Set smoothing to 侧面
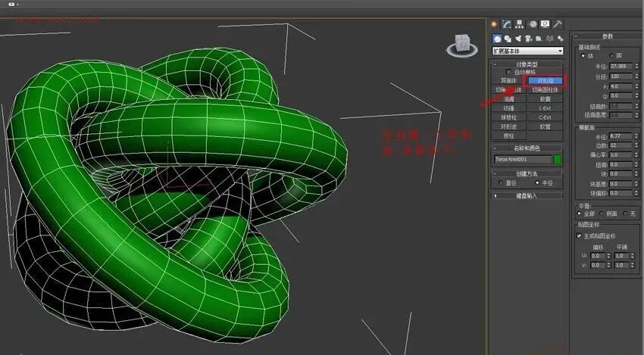 (602, 213)
